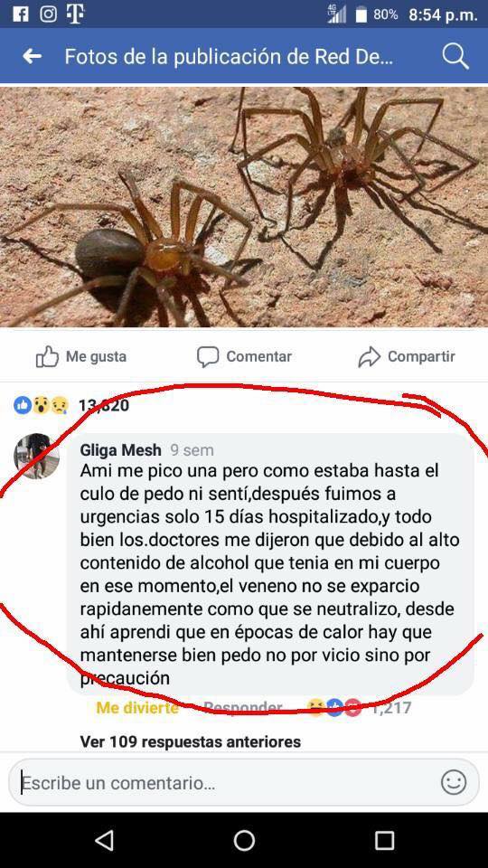The image size is (488, 868).
Task: Tap Android home circle navigation button
Action: [244, 840]
